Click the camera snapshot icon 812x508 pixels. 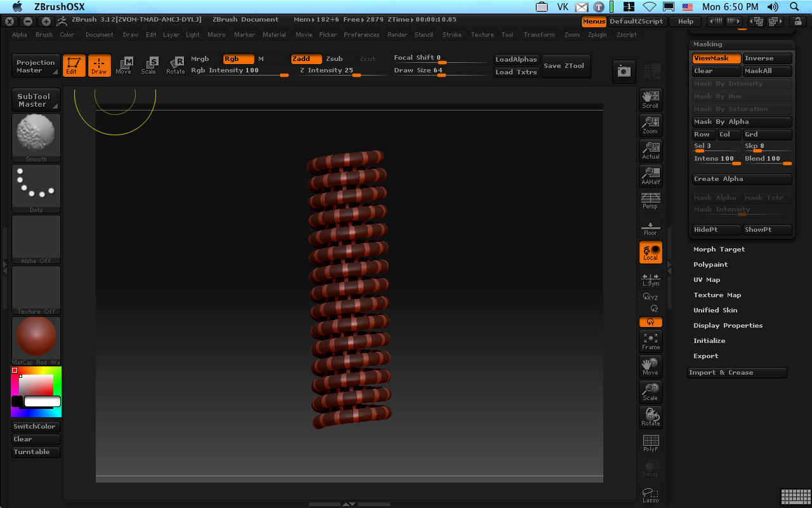(624, 72)
